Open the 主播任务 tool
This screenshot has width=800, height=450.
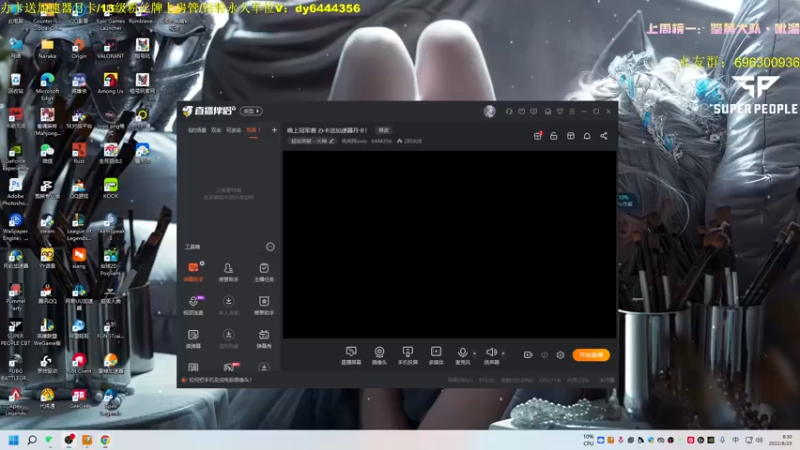click(x=264, y=272)
